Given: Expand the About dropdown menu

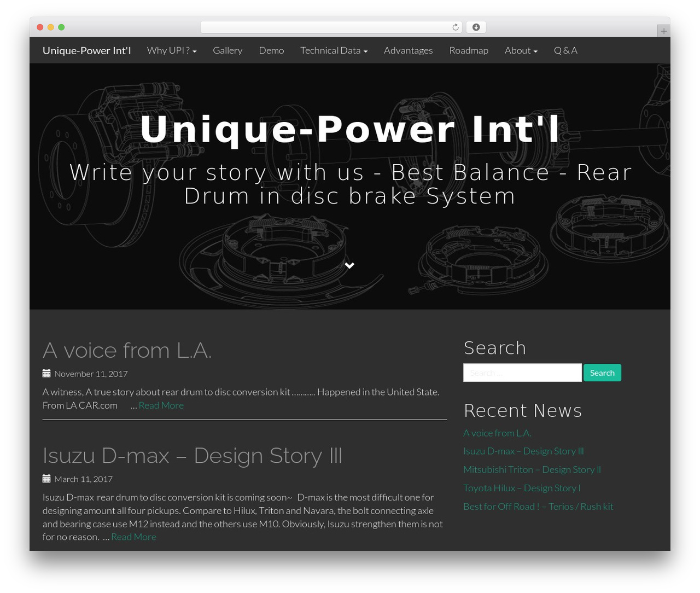Looking at the screenshot, I should (x=521, y=50).
